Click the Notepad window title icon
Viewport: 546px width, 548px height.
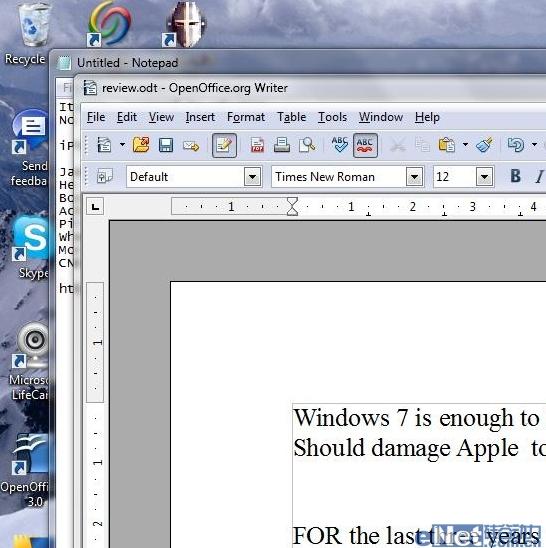coord(64,63)
